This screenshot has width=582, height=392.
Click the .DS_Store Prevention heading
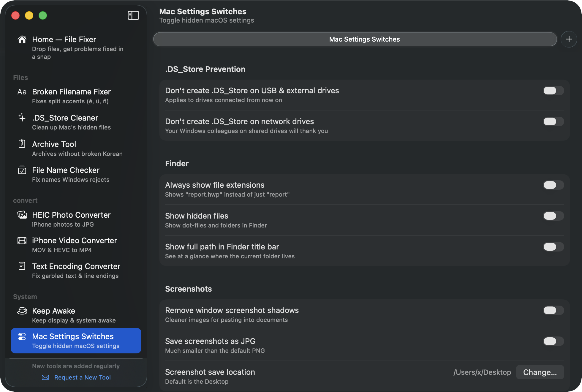click(205, 69)
